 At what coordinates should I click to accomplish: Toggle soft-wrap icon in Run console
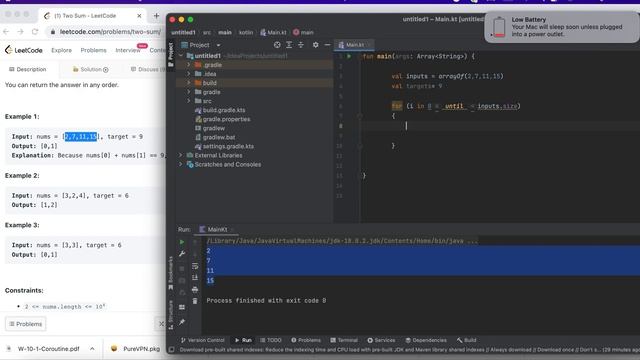click(195, 266)
